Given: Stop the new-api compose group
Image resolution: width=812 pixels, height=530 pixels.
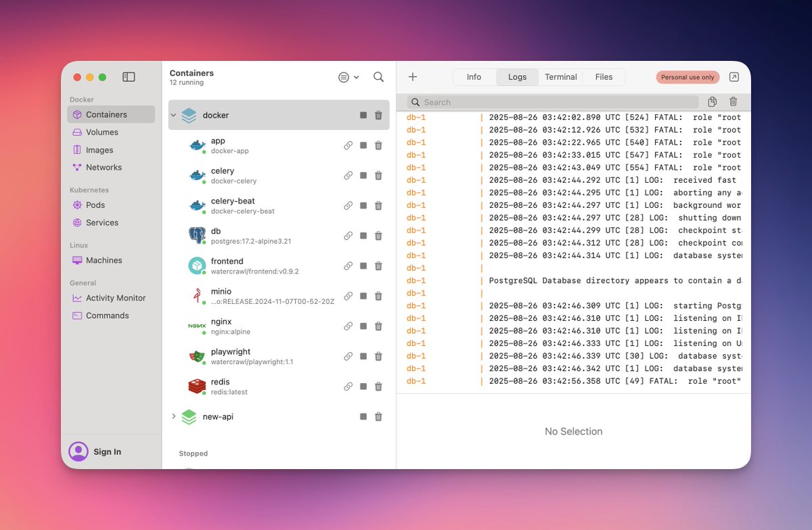Looking at the screenshot, I should coord(363,417).
